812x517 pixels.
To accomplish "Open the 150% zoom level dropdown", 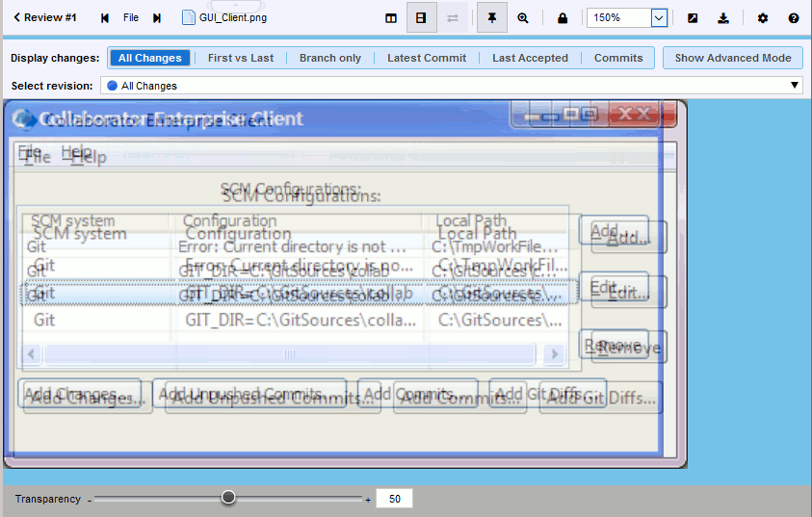I will pyautogui.click(x=659, y=17).
